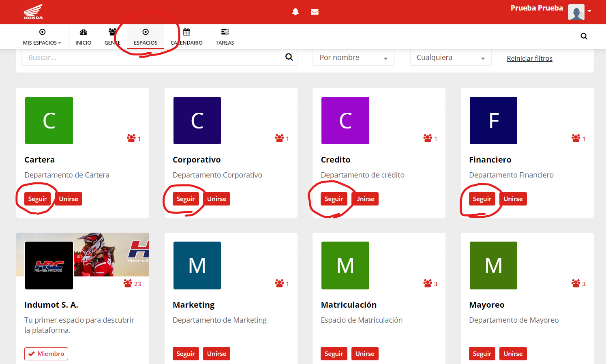The width and height of the screenshot is (606, 364).
Task: Follow the Cartera space with Seguir
Action: (x=37, y=199)
